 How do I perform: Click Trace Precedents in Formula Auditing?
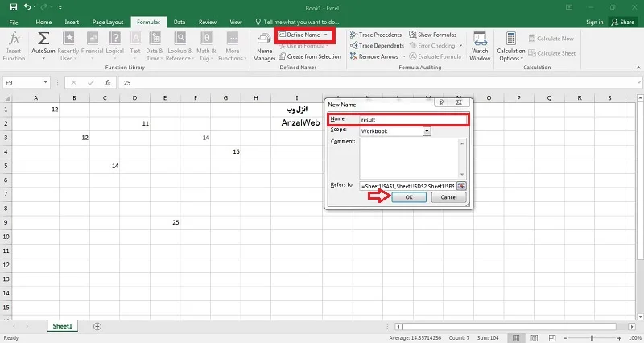pos(376,35)
